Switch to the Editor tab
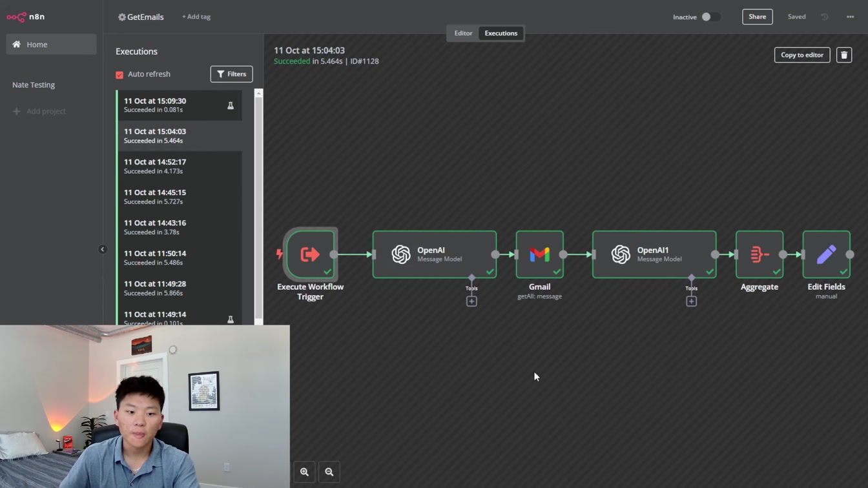This screenshot has height=488, width=868. click(x=463, y=33)
